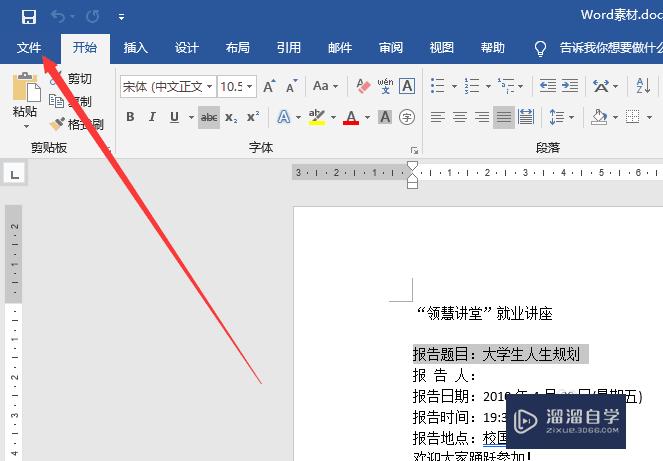Click the increase font size icon
This screenshot has height=461, width=663.
269,87
